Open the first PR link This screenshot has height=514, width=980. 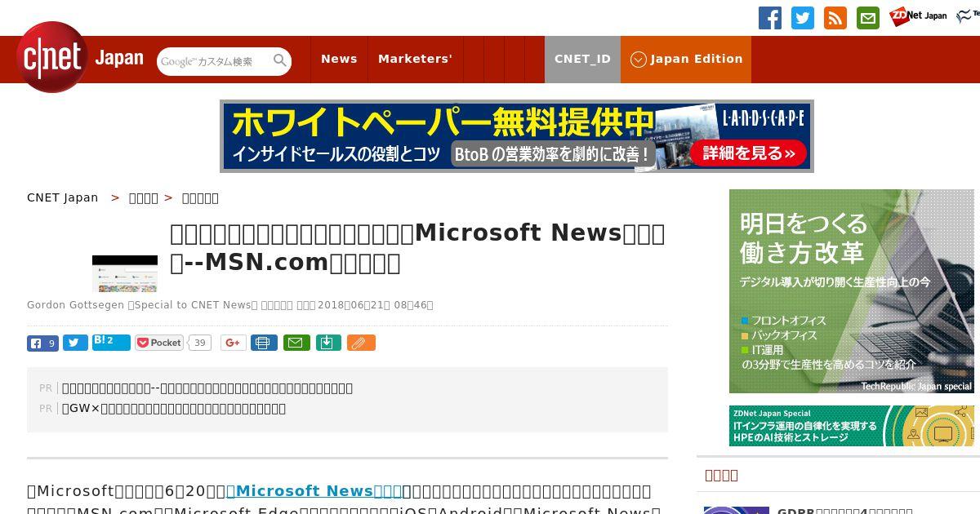[x=207, y=388]
